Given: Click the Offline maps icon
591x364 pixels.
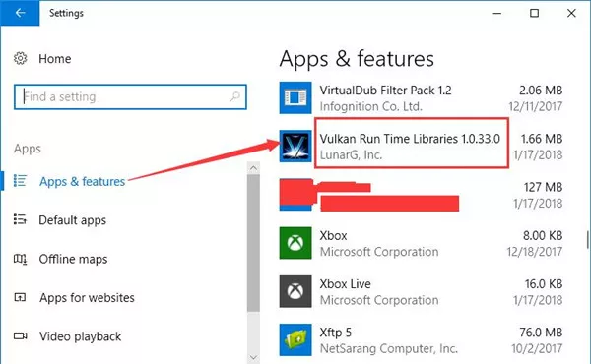Looking at the screenshot, I should pos(20,259).
